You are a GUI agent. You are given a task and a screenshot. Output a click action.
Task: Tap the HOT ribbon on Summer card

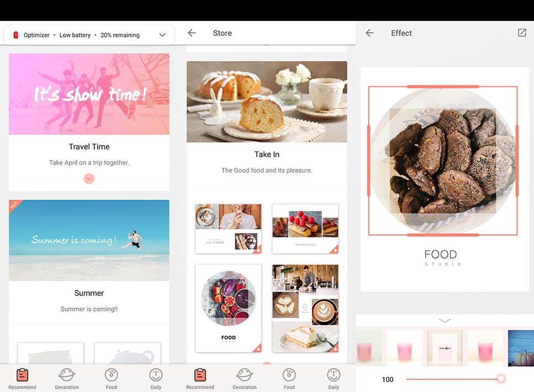[x=14, y=205]
